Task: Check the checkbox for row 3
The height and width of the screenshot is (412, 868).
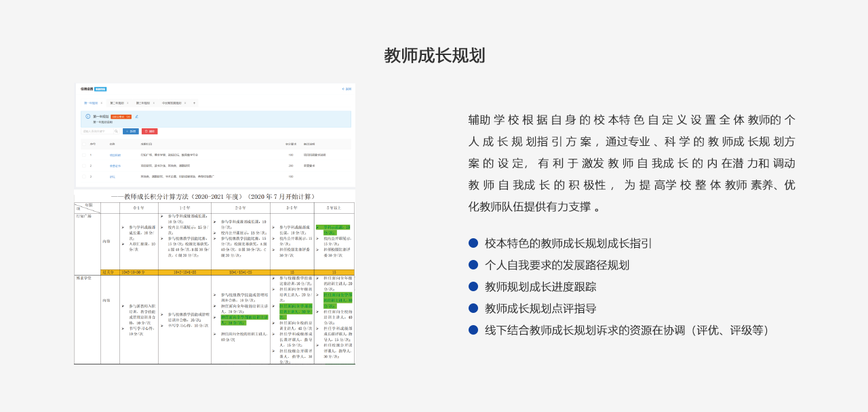Action: pos(84,176)
